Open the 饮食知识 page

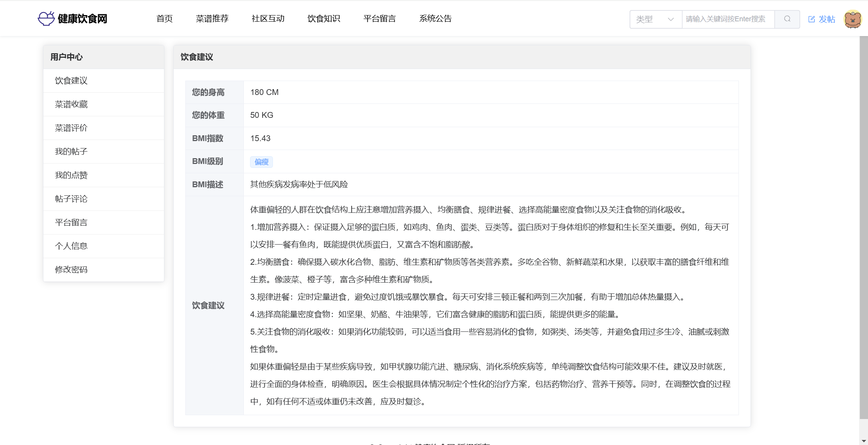(324, 19)
